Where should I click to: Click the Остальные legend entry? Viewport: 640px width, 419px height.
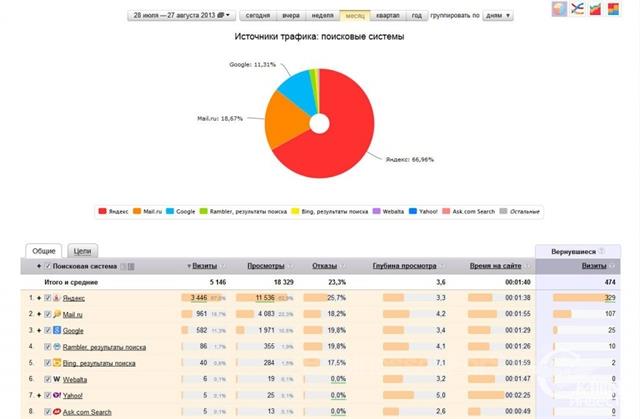point(520,211)
